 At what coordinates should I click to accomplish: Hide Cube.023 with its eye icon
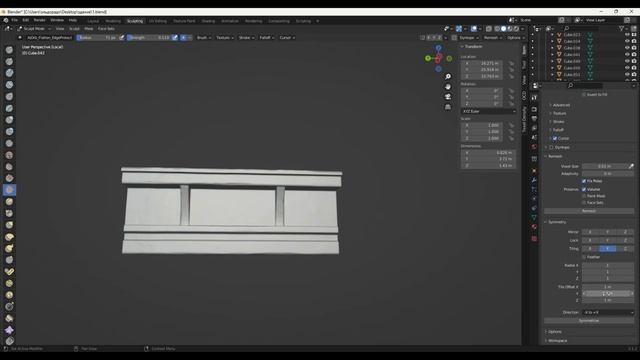(x=627, y=35)
